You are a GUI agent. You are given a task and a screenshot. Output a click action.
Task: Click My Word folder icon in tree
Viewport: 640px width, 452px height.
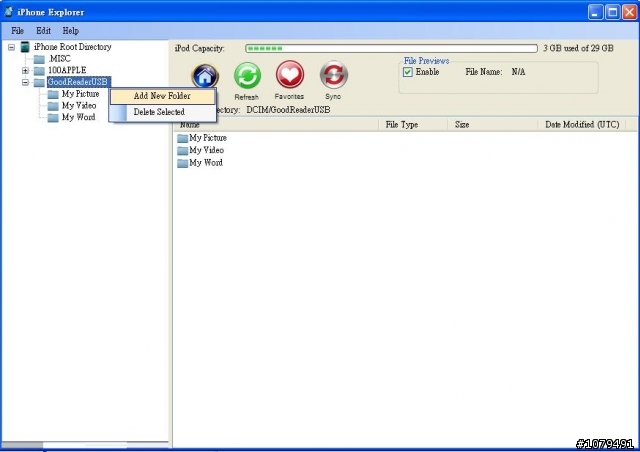(53, 118)
